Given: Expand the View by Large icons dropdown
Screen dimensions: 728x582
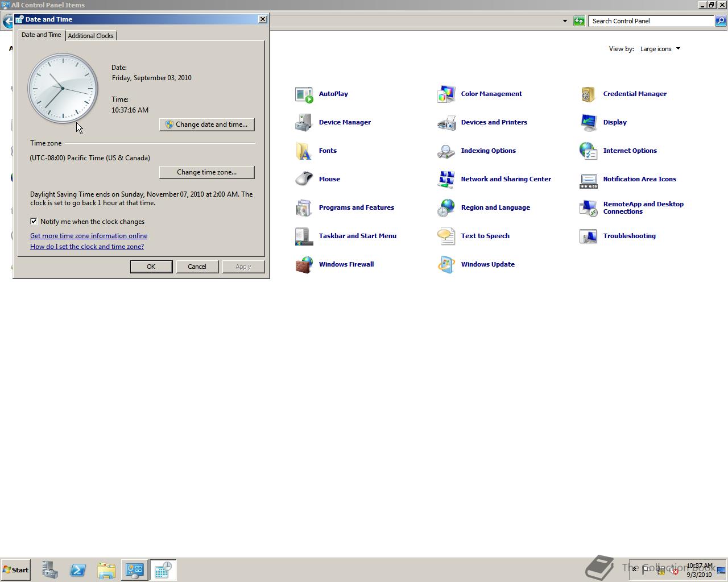Looking at the screenshot, I should point(660,49).
